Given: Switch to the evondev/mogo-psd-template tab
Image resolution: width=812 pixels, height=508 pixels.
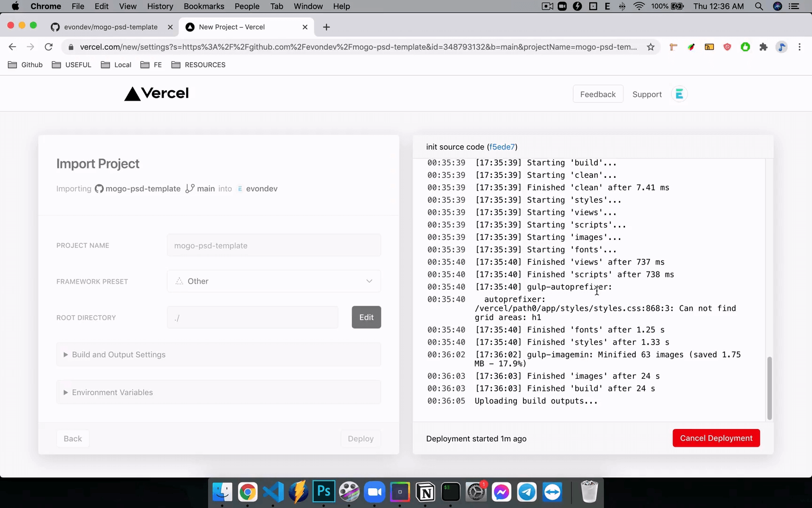Looking at the screenshot, I should point(110,27).
